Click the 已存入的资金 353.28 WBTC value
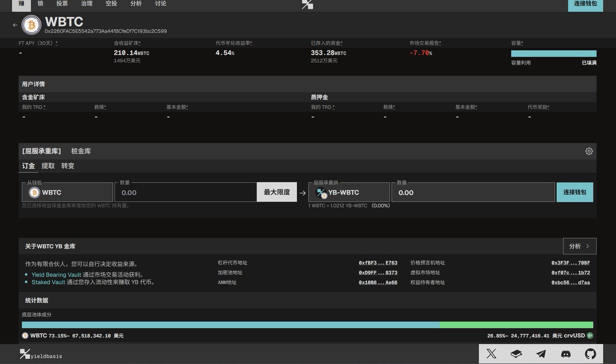Screen dimensions: 616x364 click(329, 53)
